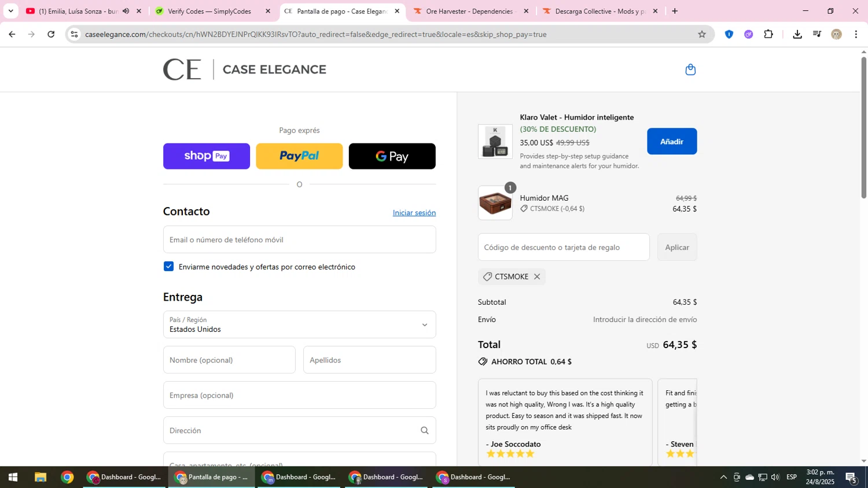Remove the CTSMOKE discount code

coord(537,276)
